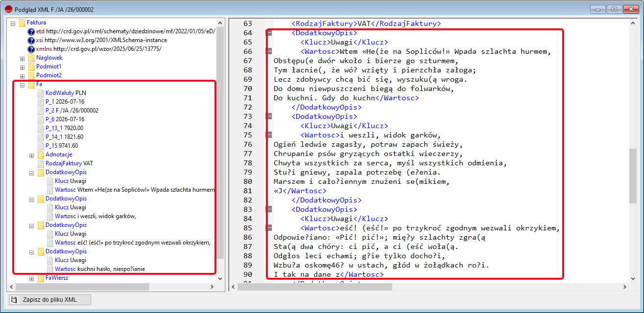
Task: Click the line 'Obstępu(e dwór wkoło i bierze go szturmem,'
Action: click(365, 61)
